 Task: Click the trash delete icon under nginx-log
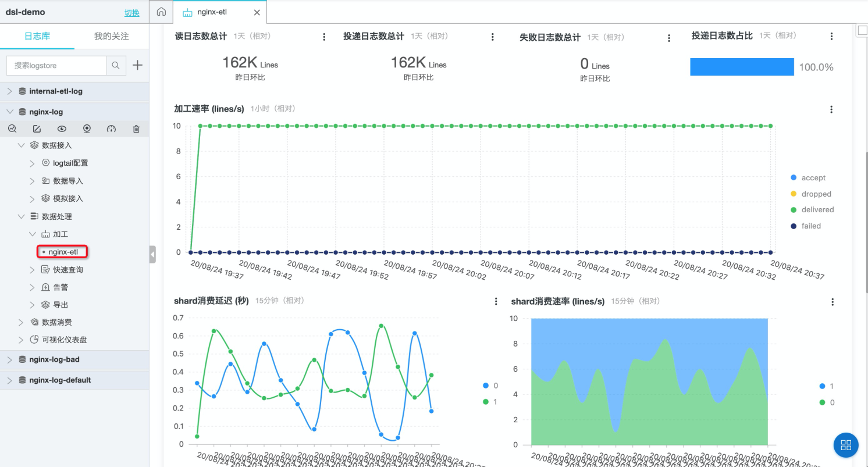coord(136,129)
